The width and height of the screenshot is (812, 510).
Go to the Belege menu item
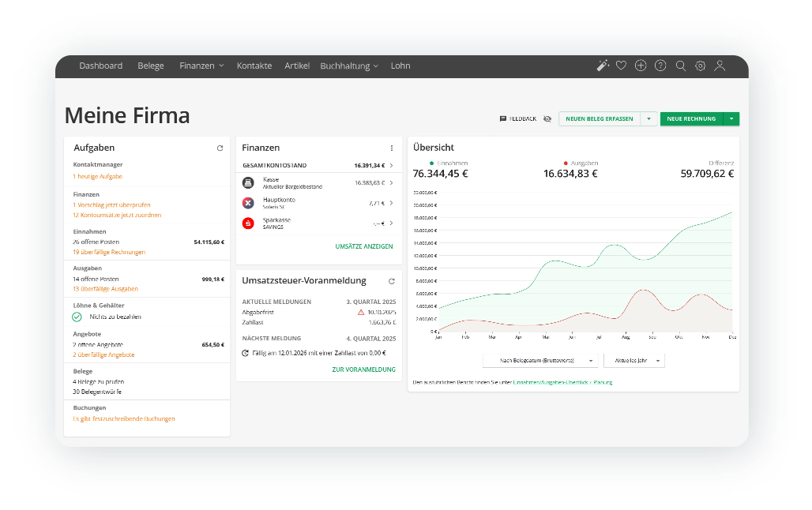[x=151, y=66]
